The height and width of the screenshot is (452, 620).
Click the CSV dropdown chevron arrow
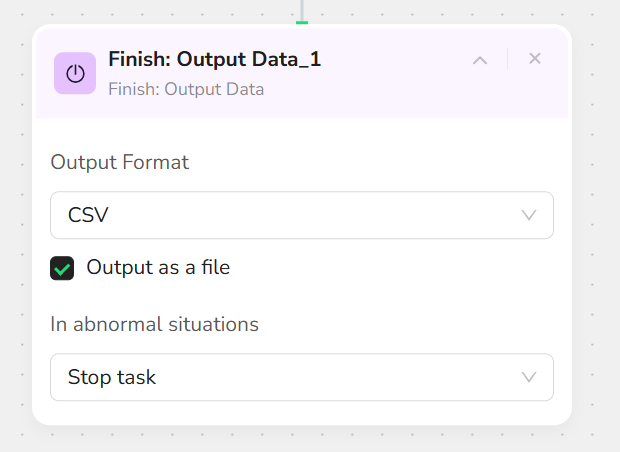529,215
